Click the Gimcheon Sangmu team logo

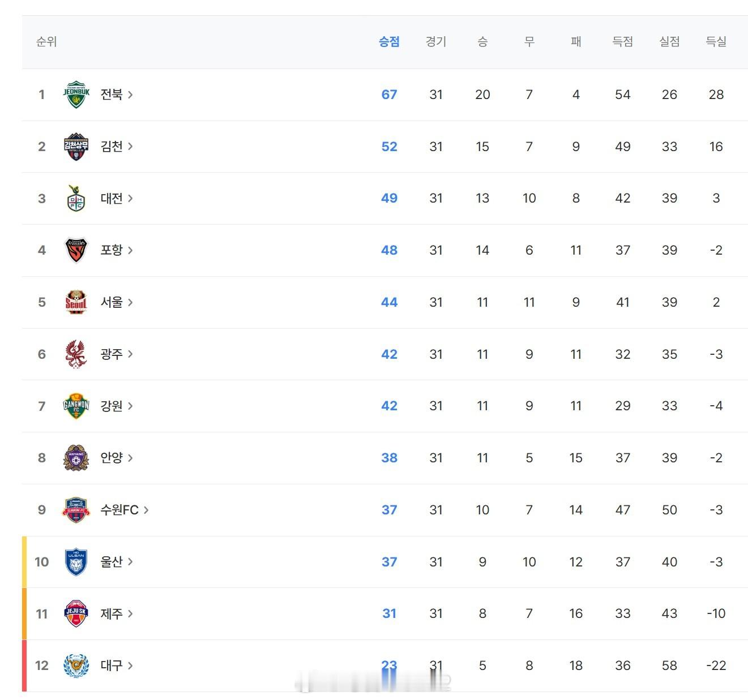tap(76, 147)
